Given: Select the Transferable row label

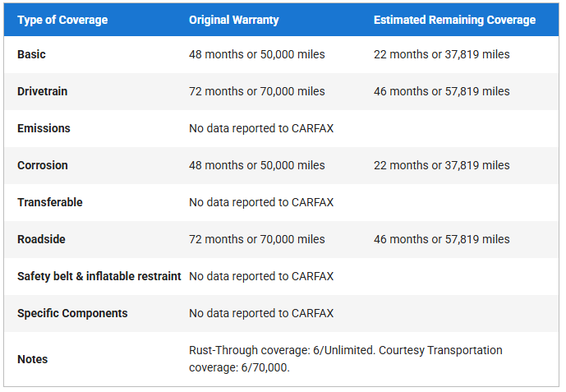Looking at the screenshot, I should click(x=50, y=202).
